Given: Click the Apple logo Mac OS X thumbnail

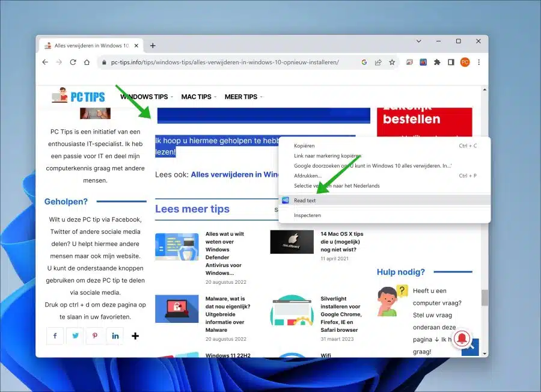Looking at the screenshot, I should click(292, 242).
